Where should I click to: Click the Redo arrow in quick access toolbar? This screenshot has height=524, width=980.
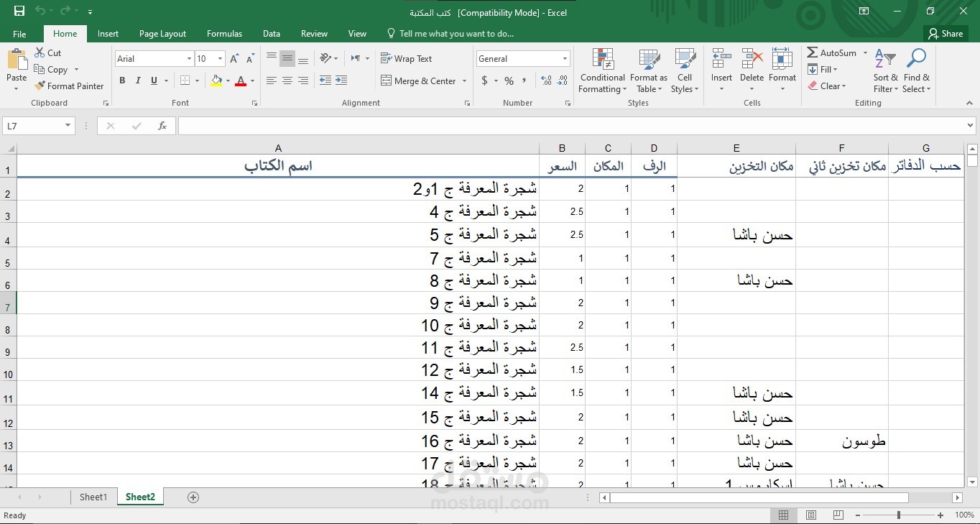click(65, 12)
